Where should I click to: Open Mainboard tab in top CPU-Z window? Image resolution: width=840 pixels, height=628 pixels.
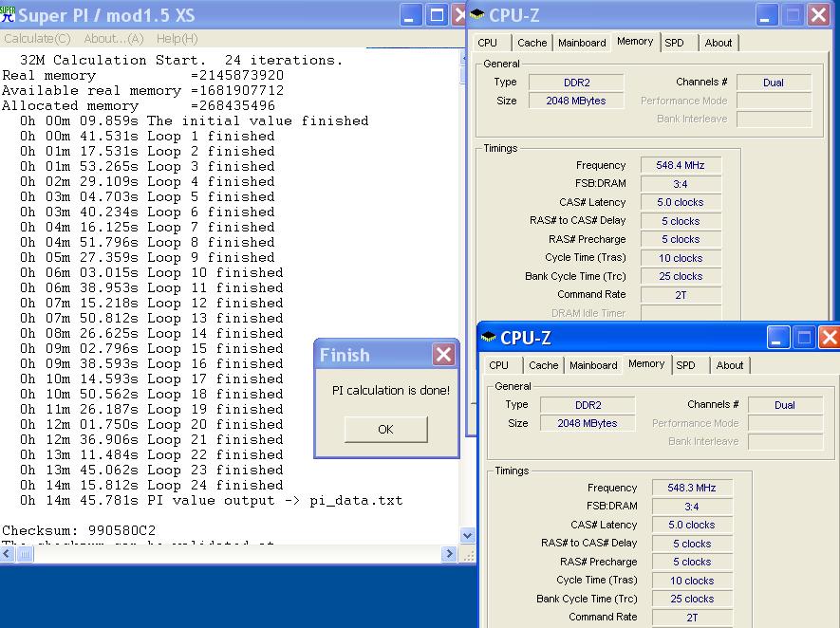click(582, 43)
